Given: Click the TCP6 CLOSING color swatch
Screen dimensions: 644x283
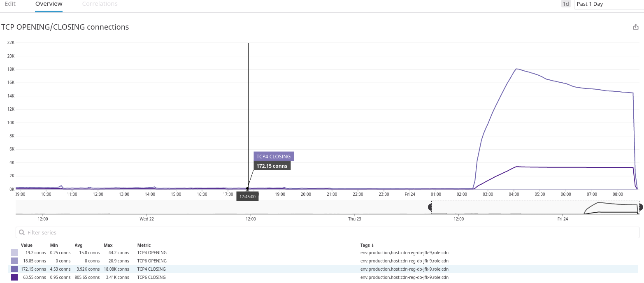Looking at the screenshot, I should tap(14, 277).
